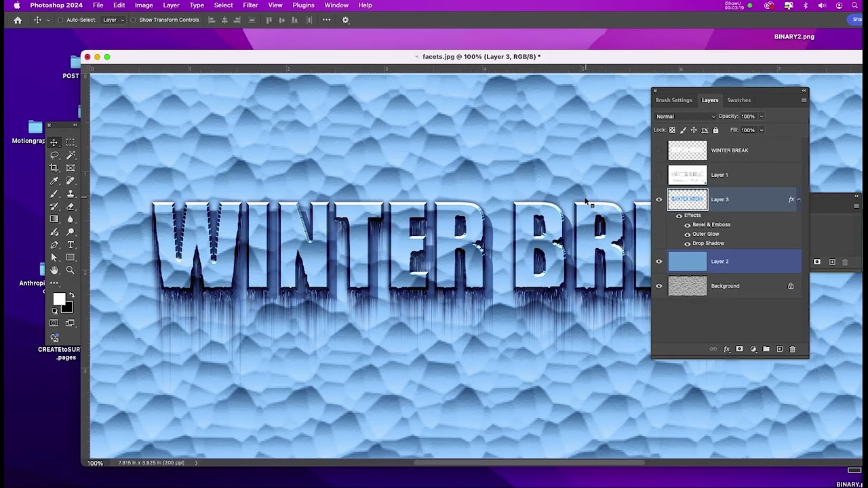This screenshot has width=868, height=488.
Task: Click the Lock all padlock icon
Action: click(x=715, y=130)
